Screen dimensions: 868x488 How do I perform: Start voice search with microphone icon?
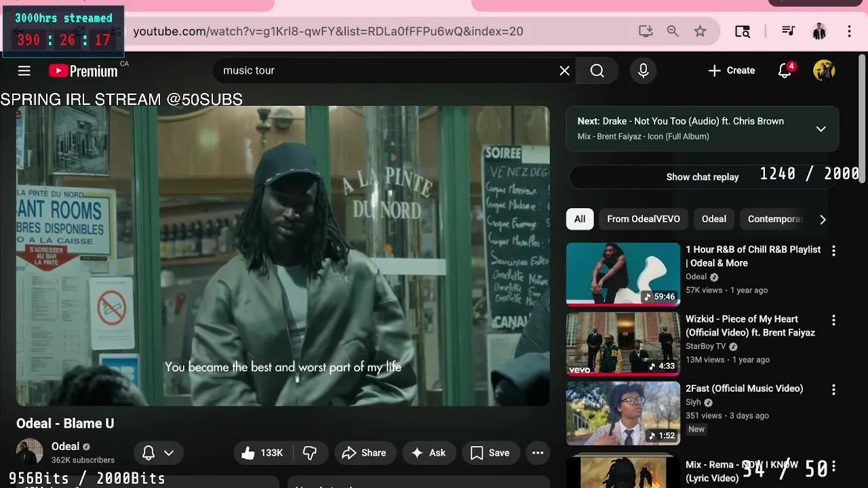coord(644,70)
